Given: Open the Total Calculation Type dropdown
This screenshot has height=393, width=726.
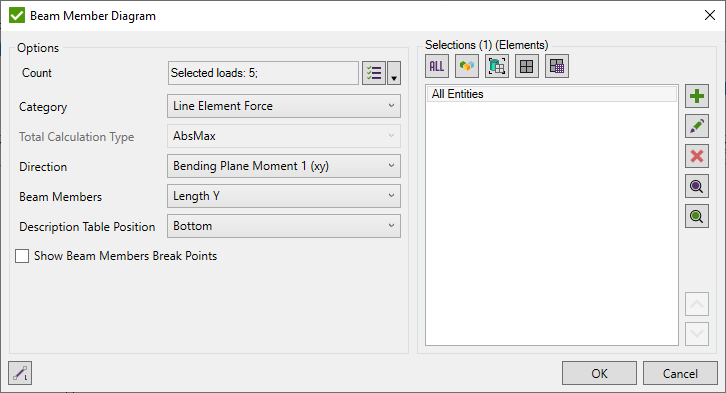Looking at the screenshot, I should click(284, 136).
